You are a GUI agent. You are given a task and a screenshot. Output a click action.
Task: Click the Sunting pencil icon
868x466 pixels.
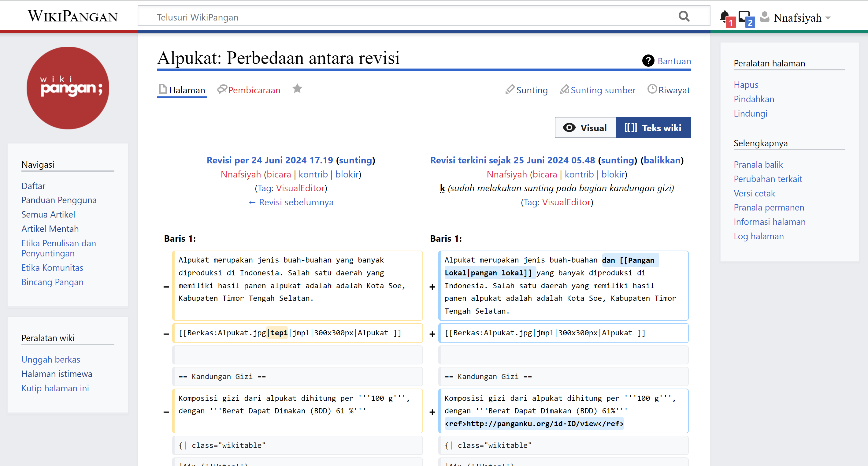point(510,89)
